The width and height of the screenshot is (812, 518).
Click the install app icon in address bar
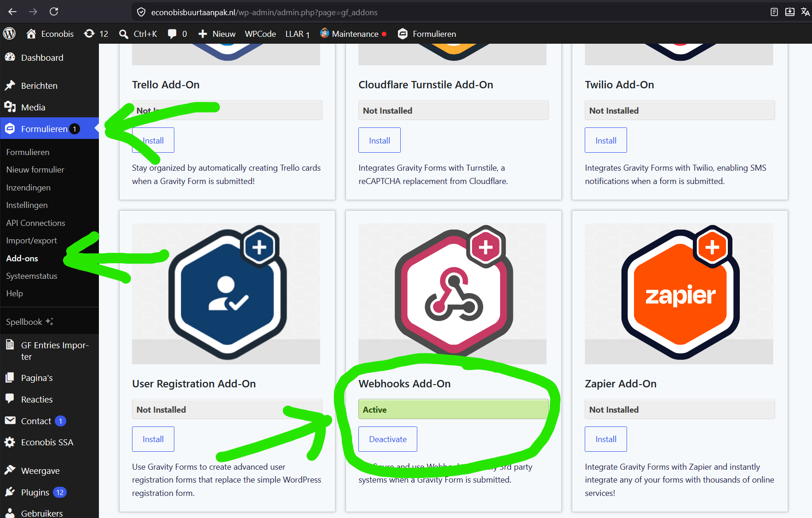790,12
